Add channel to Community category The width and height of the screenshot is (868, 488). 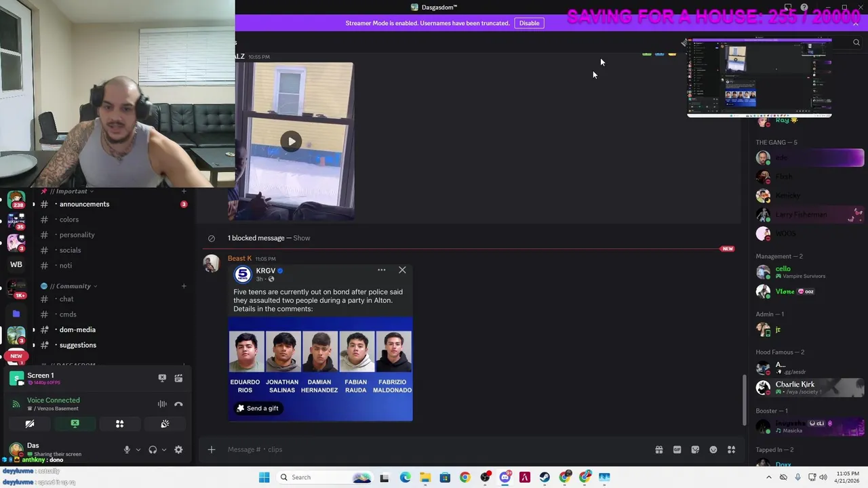point(183,286)
